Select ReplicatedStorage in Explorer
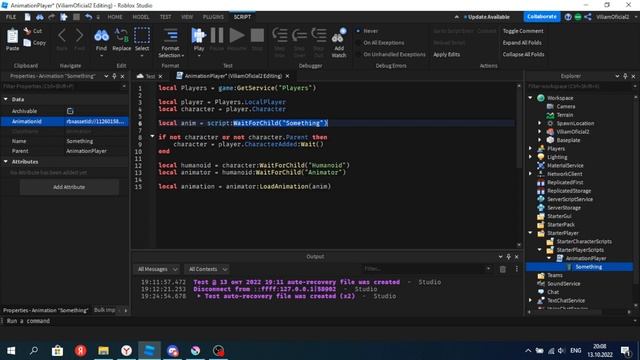The image size is (640, 360). 569,191
